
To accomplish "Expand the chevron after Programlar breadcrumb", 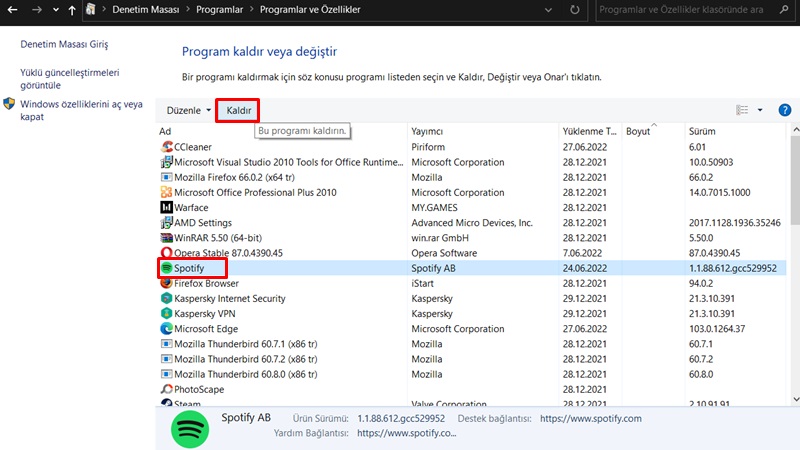I will [252, 10].
